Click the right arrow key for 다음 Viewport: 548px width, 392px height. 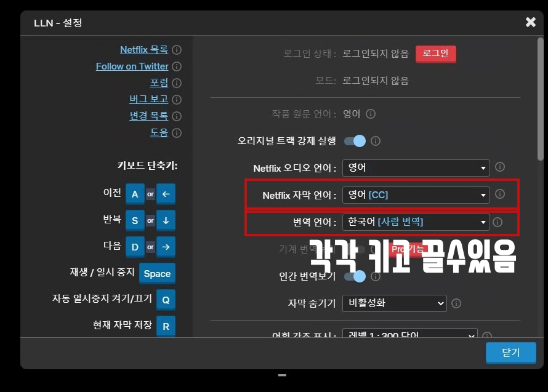click(x=166, y=247)
